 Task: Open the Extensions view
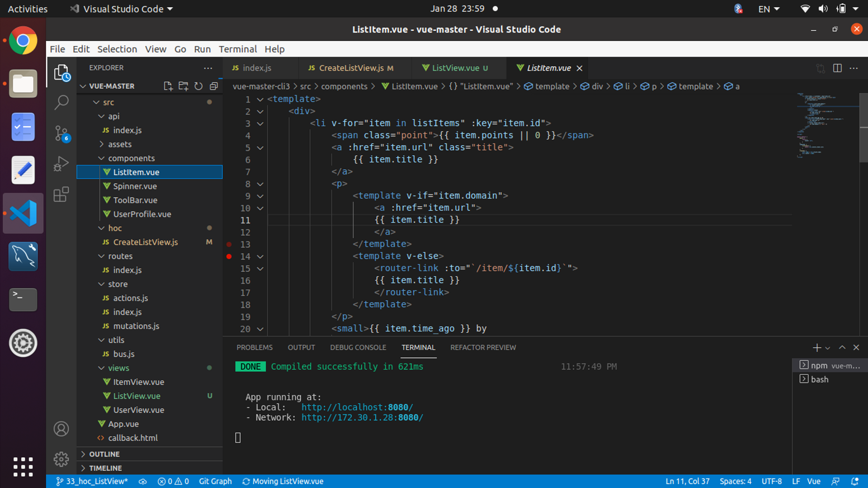click(x=62, y=194)
